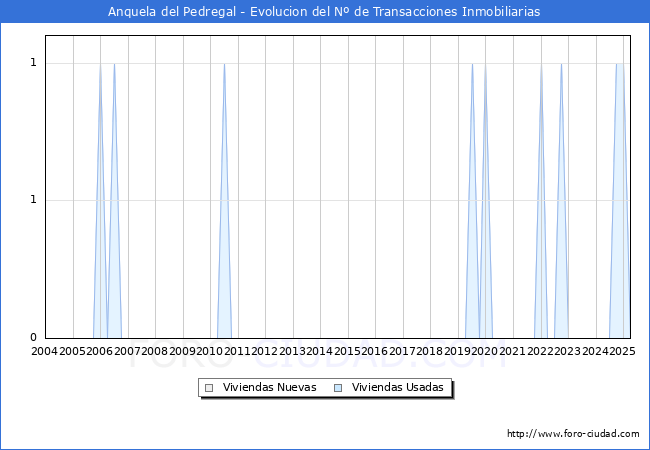Viewport: 650px width, 450px height.
Task: Click the 2013 x-axis label
Action: [292, 351]
